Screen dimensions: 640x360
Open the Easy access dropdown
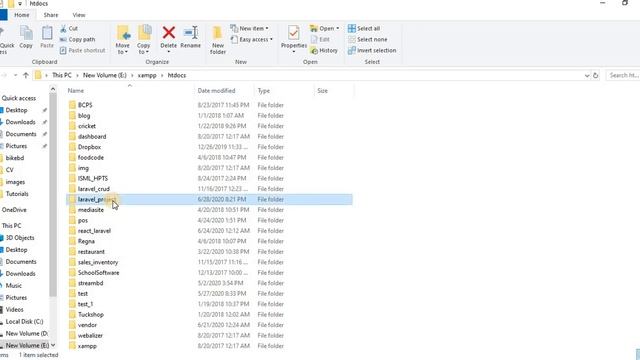click(252, 40)
